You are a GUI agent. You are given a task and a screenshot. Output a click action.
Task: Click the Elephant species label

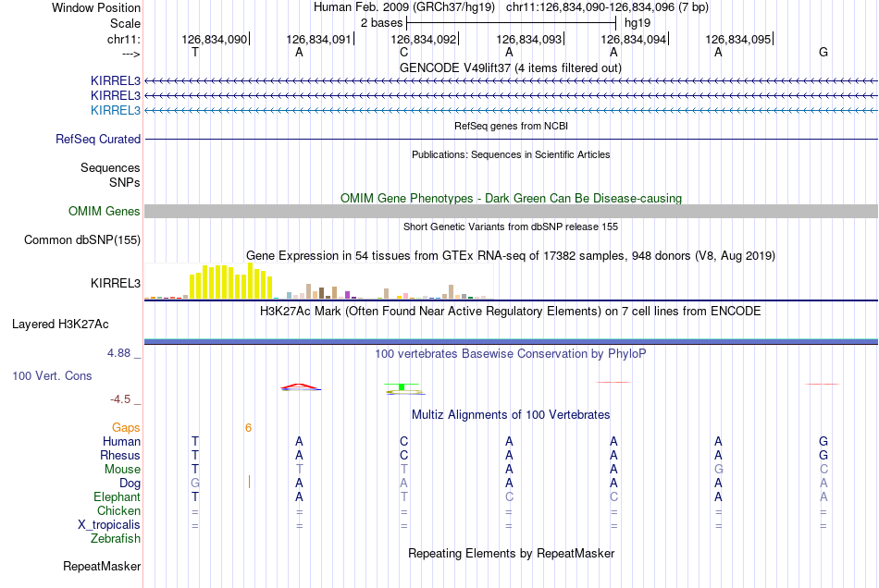117,496
